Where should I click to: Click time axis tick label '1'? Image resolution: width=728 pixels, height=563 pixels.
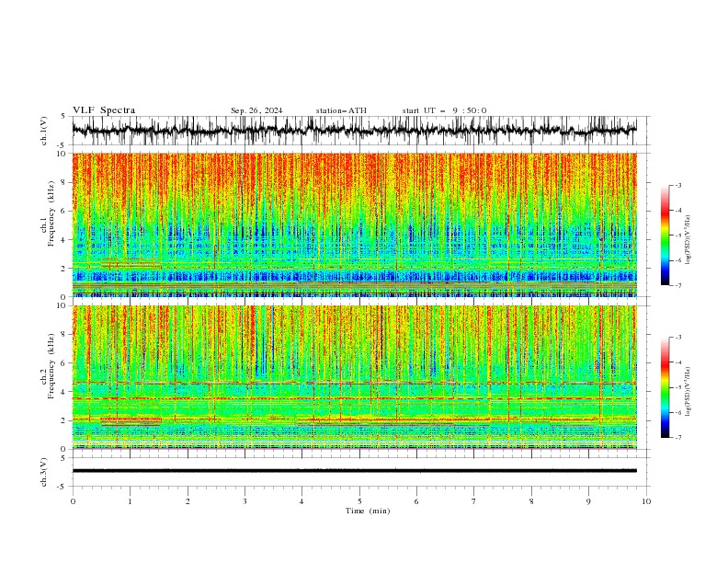tap(130, 501)
